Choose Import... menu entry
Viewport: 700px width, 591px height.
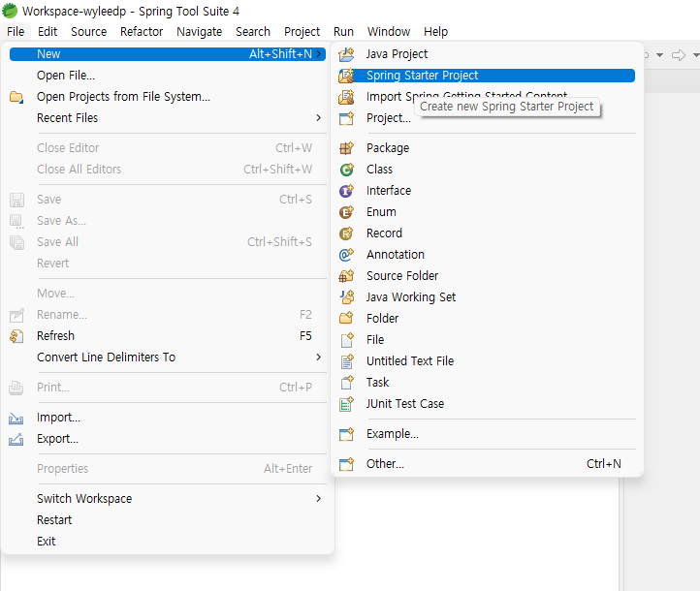(x=168, y=418)
